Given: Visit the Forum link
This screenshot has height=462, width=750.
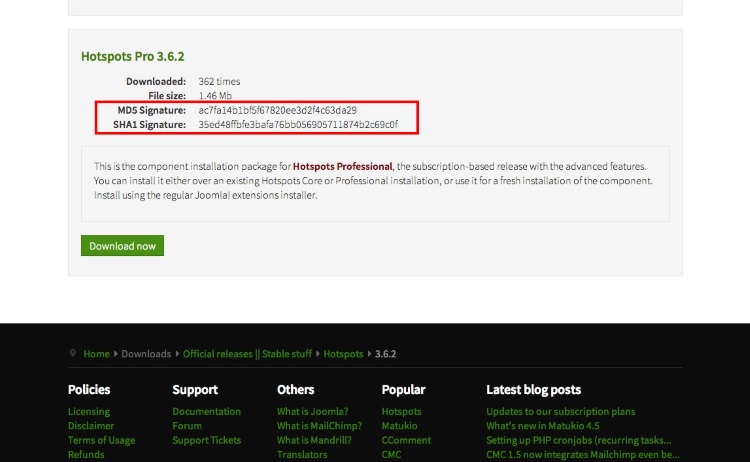Looking at the screenshot, I should tap(187, 426).
